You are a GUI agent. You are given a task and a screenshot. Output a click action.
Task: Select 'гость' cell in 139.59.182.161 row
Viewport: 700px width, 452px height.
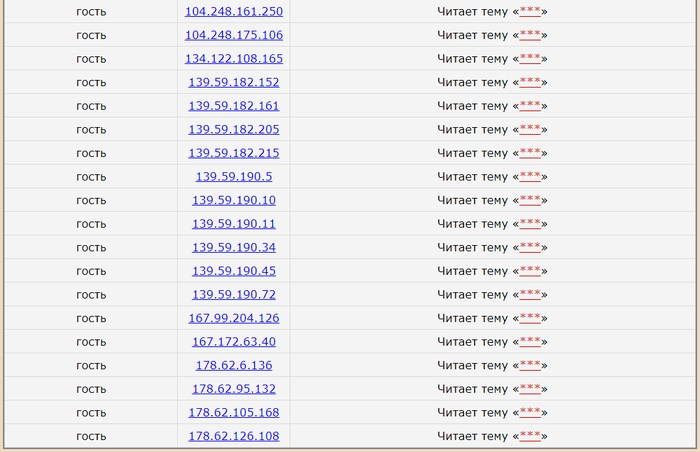pyautogui.click(x=91, y=106)
